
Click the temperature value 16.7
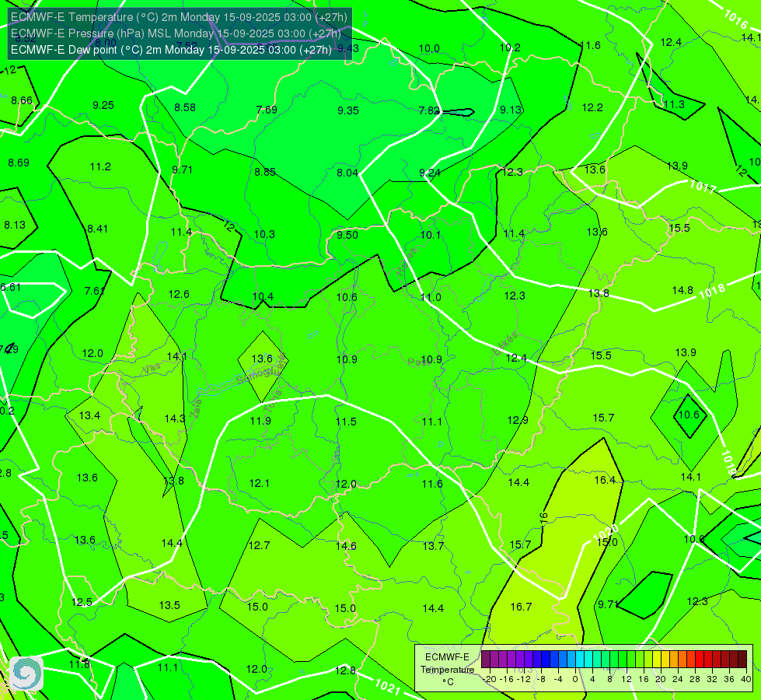521,607
